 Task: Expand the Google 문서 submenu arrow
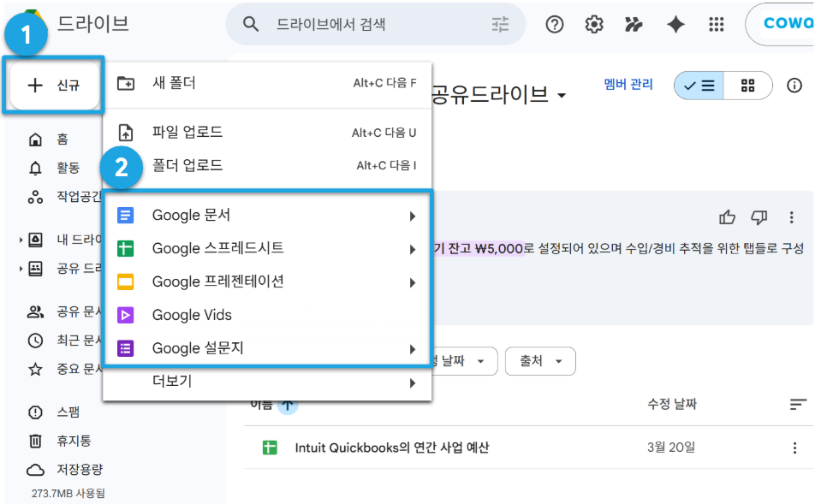point(412,216)
